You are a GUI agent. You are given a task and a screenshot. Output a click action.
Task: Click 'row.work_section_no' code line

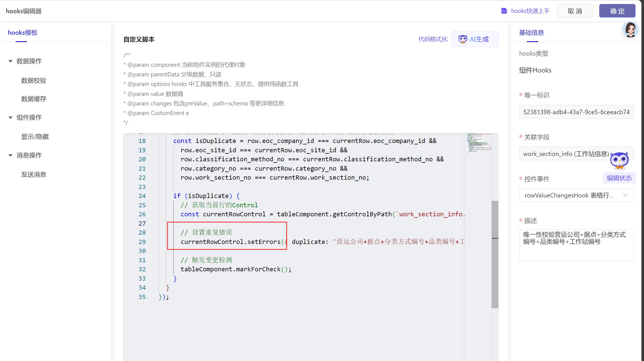[275, 178]
